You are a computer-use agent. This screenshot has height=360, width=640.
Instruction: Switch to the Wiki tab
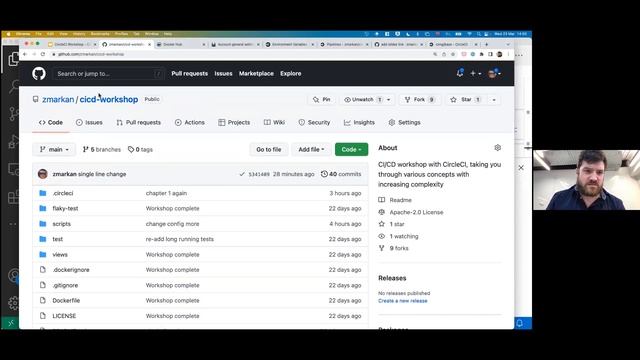pos(274,122)
